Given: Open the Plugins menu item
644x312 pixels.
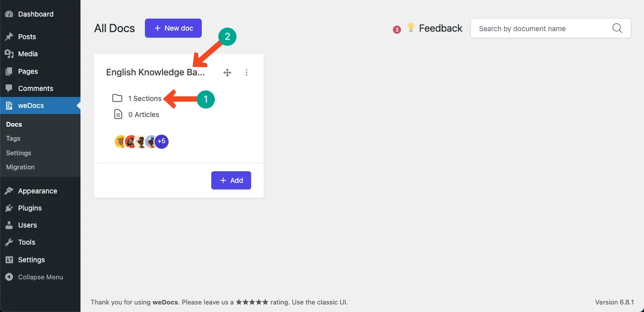Looking at the screenshot, I should pos(30,208).
